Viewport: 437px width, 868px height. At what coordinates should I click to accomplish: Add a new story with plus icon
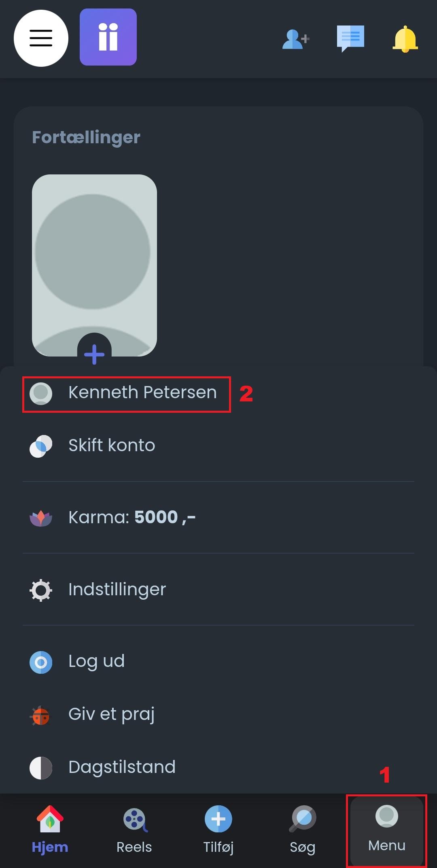(x=94, y=354)
